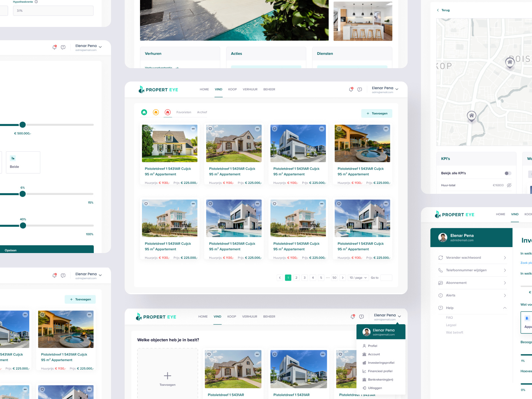
Task: Select the red home filter icon
Action: point(168,112)
